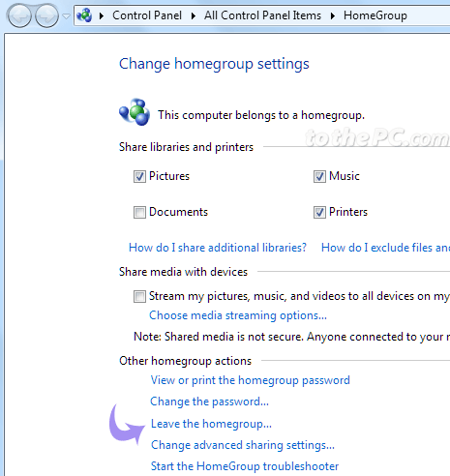Viewport: 450px width, 476px height.
Task: Select Control Panel in the breadcrumb
Action: pos(147,15)
